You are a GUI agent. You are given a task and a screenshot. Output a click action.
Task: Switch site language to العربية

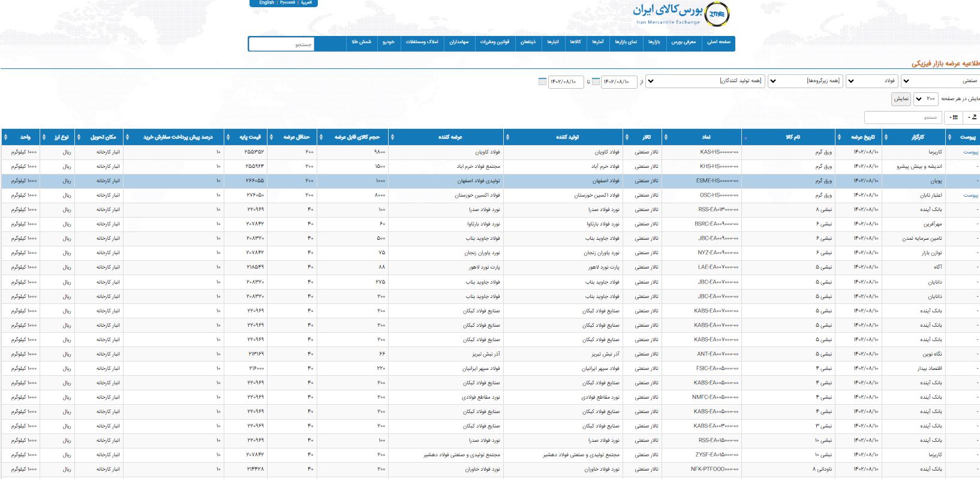(306, 2)
